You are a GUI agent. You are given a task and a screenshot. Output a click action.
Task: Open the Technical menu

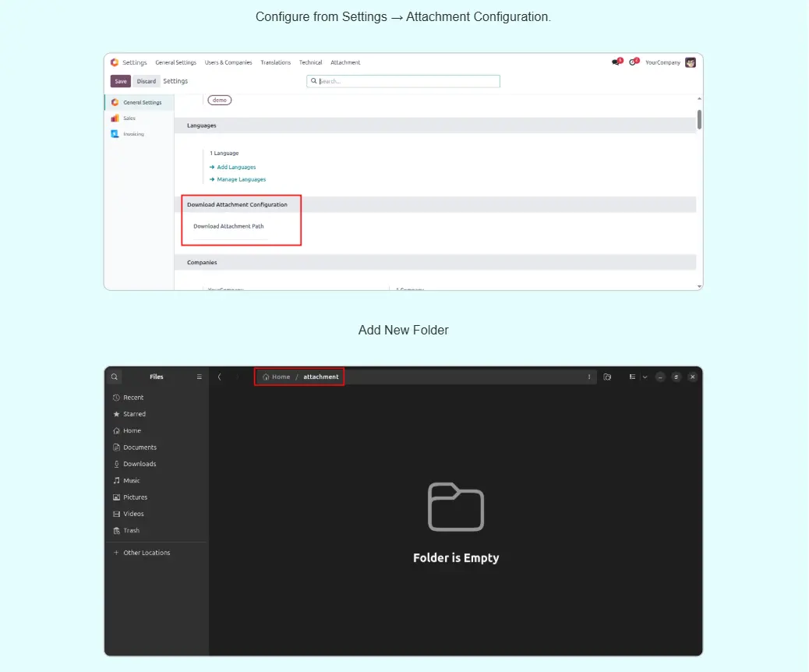310,62
